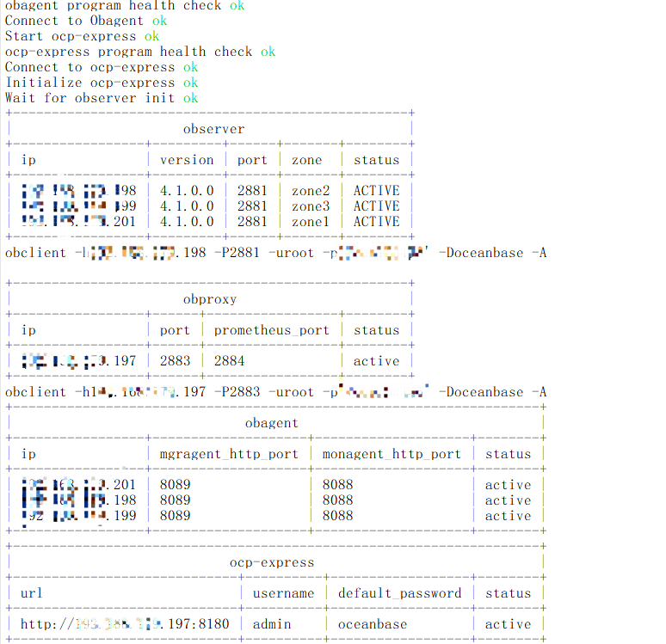
Task: Click the 'default_password' column header
Action: 399,593
